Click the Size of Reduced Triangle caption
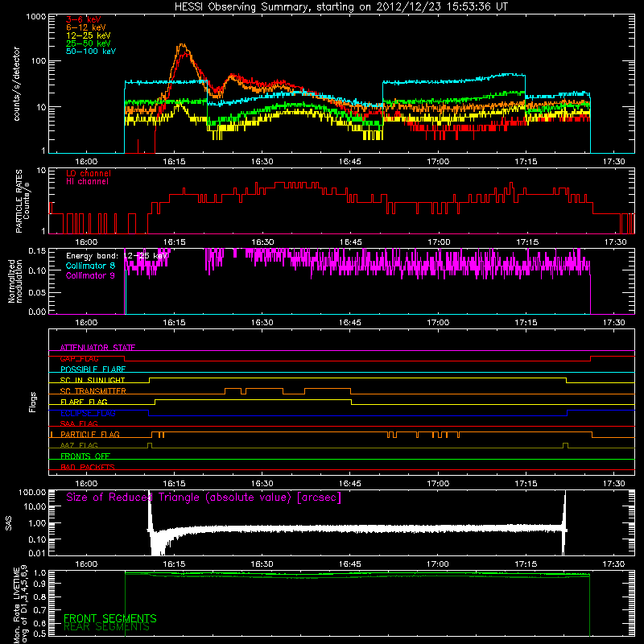 204,497
